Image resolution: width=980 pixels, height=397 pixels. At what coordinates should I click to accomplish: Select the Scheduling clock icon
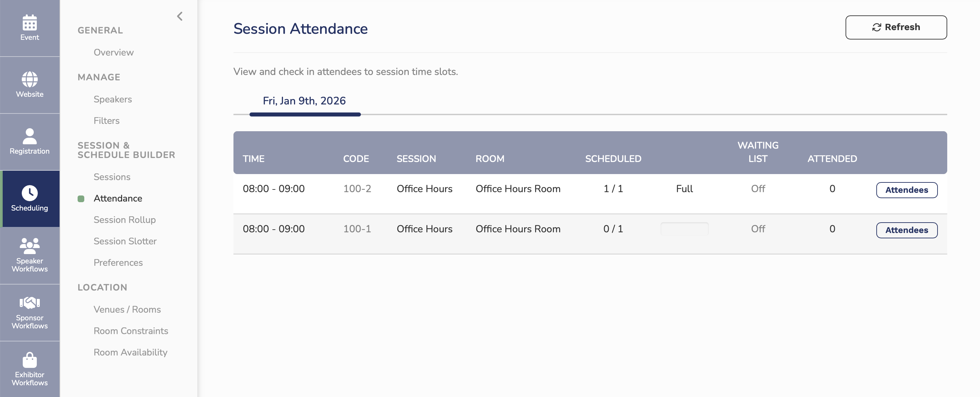pos(30,192)
